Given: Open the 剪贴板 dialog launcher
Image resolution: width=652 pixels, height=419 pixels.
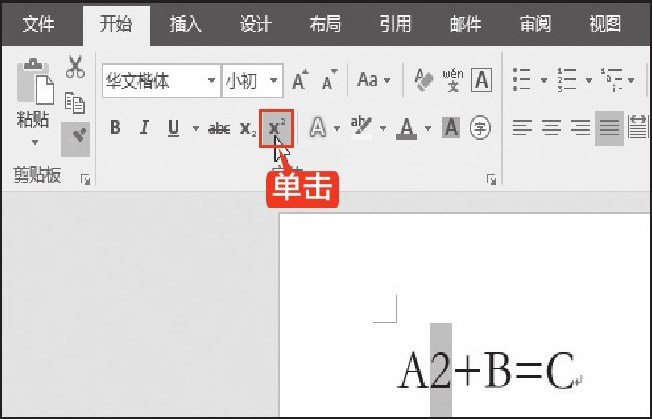Looking at the screenshot, I should (85, 180).
